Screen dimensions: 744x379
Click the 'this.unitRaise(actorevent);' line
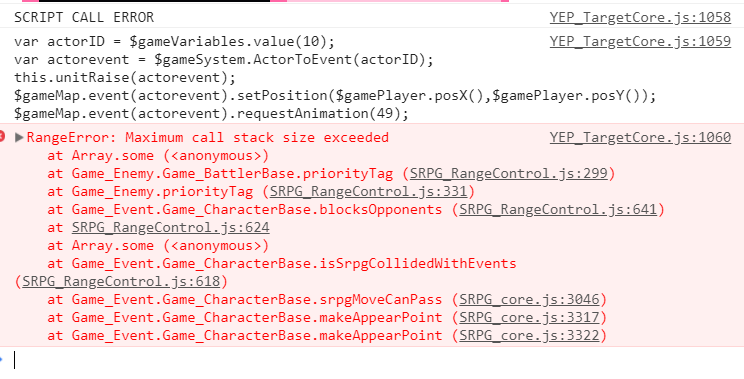click(x=125, y=78)
